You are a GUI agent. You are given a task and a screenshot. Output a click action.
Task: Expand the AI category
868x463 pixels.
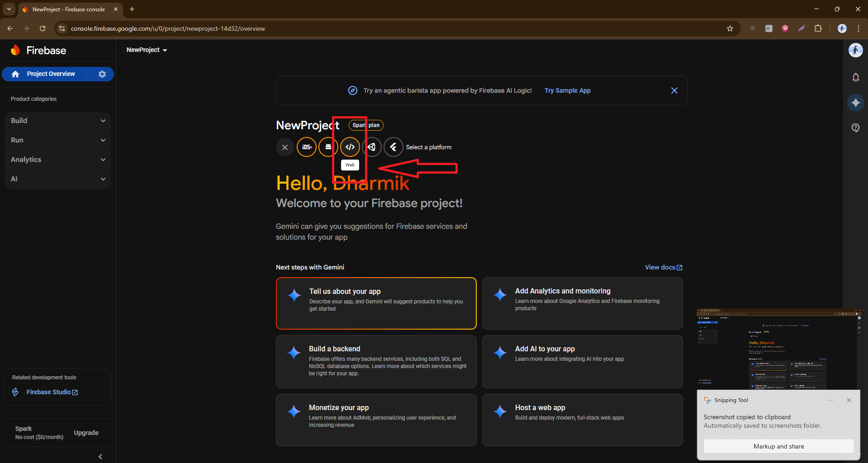coord(58,179)
